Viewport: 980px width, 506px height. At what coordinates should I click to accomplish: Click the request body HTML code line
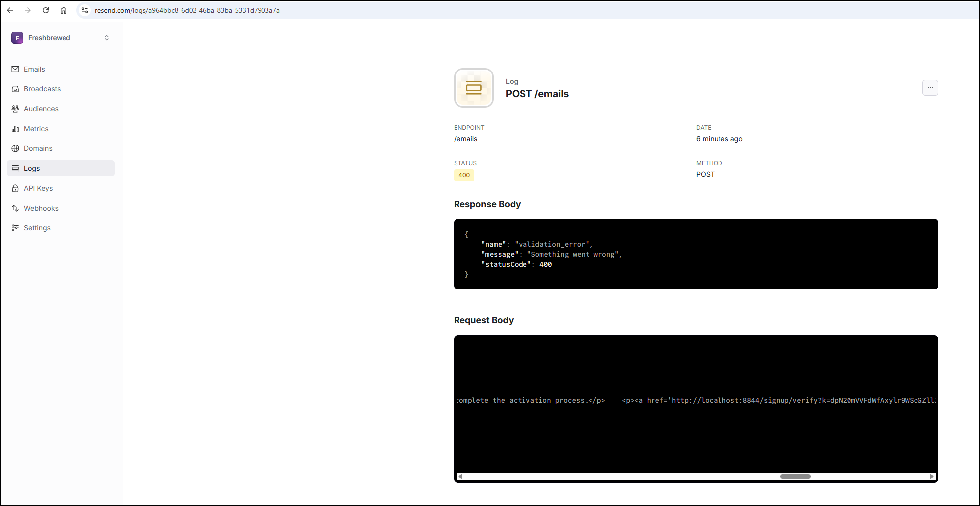pyautogui.click(x=696, y=400)
